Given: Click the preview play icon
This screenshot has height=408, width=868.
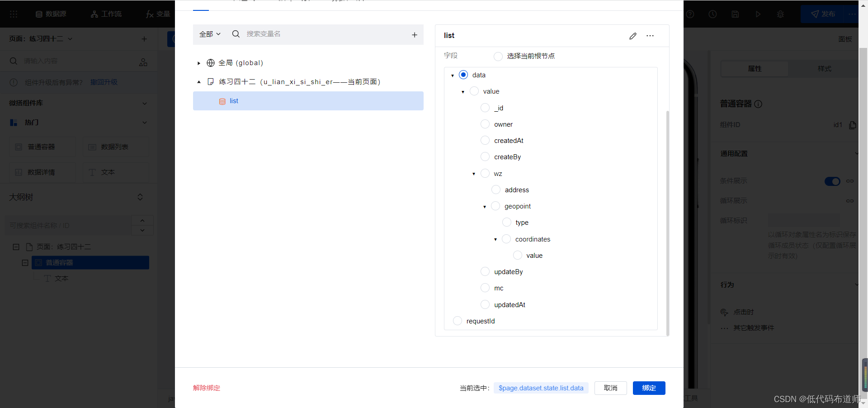Looking at the screenshot, I should click(758, 14).
